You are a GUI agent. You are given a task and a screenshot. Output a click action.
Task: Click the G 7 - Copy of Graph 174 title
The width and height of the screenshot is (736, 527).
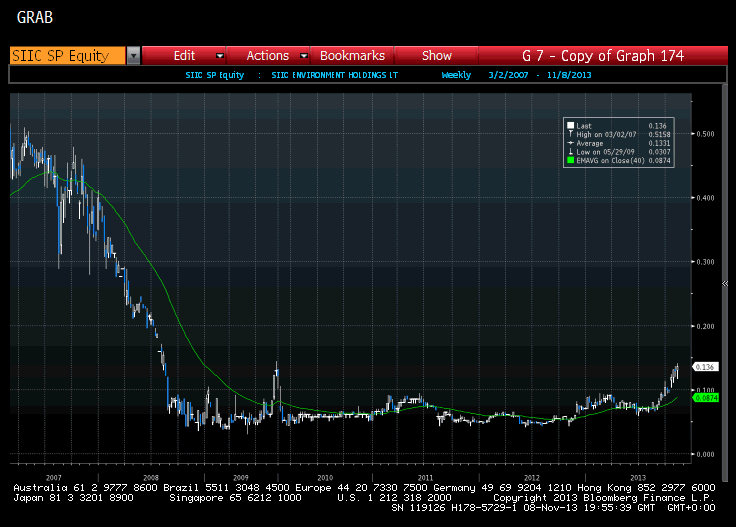click(x=603, y=56)
